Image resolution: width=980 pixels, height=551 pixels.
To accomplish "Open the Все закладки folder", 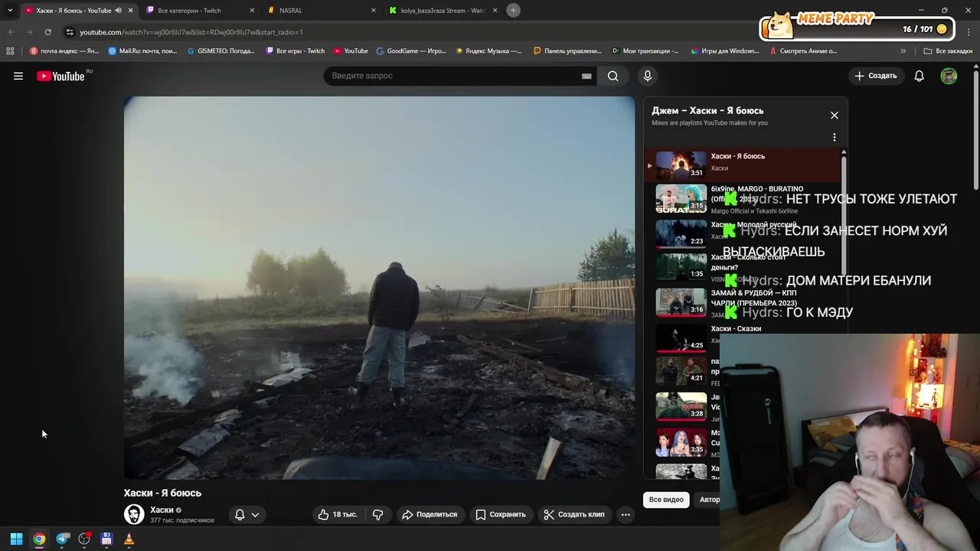I will point(948,51).
